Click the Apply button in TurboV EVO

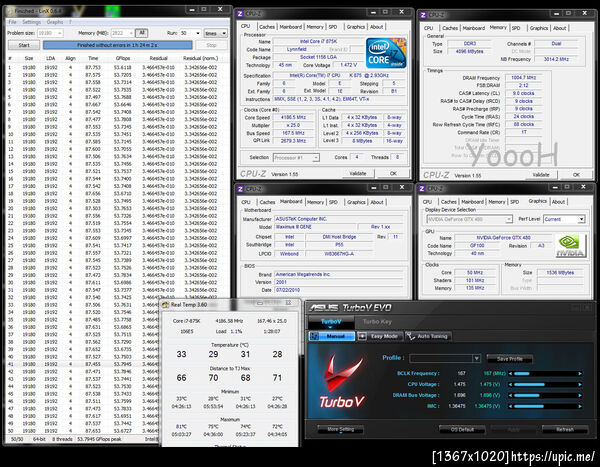point(514,429)
